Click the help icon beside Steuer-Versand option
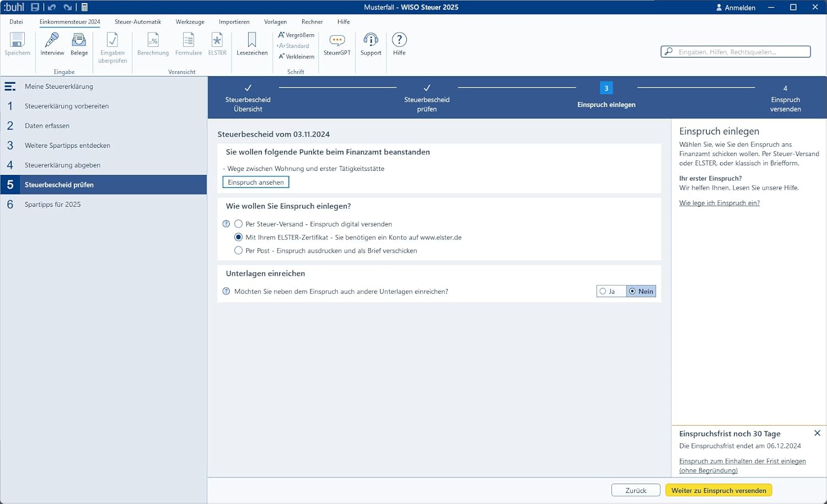The width and height of the screenshot is (827, 504). (x=226, y=224)
